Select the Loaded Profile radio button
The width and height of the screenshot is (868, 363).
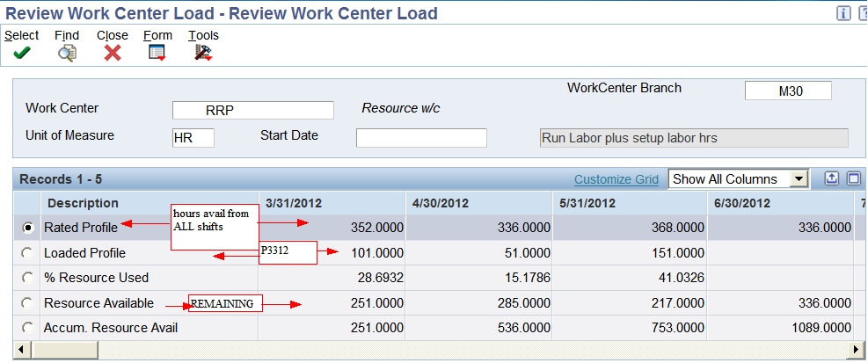tap(27, 253)
